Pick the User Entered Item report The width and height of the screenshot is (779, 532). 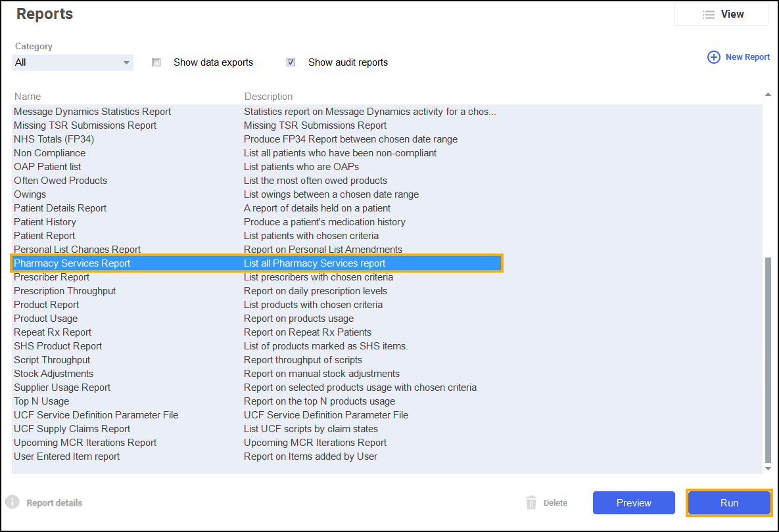pos(66,456)
